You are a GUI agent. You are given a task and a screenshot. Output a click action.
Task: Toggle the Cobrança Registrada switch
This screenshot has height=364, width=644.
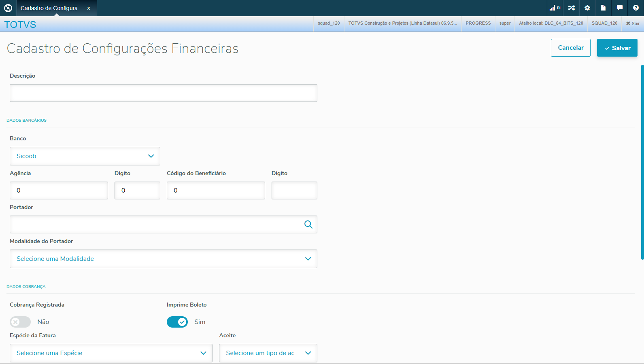(x=20, y=322)
